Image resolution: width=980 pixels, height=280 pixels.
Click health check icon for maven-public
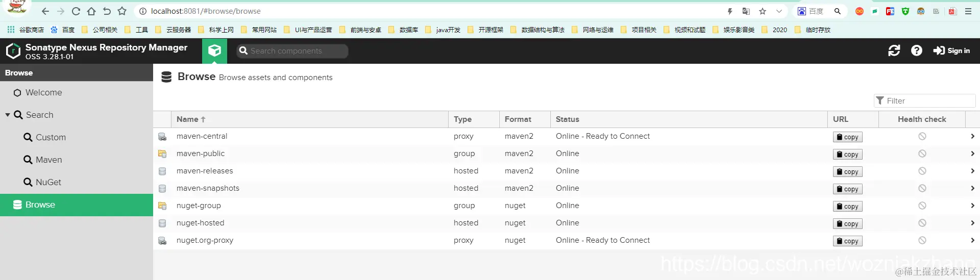point(922,154)
